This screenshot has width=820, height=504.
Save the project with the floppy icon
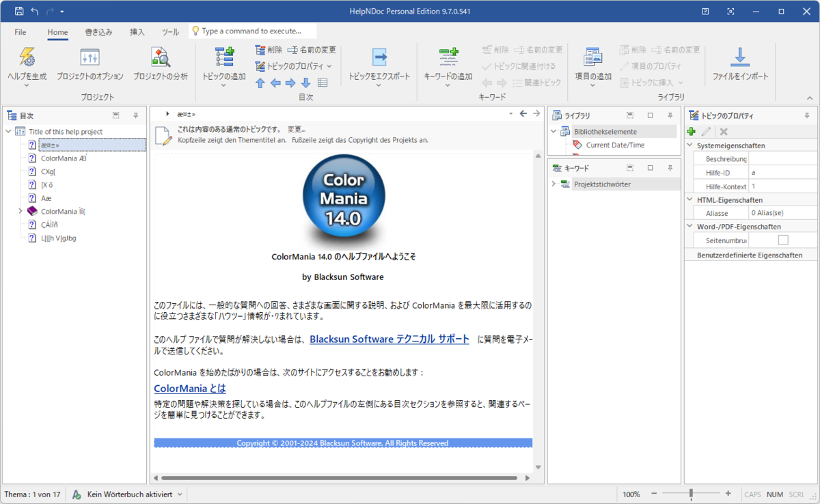[x=18, y=12]
